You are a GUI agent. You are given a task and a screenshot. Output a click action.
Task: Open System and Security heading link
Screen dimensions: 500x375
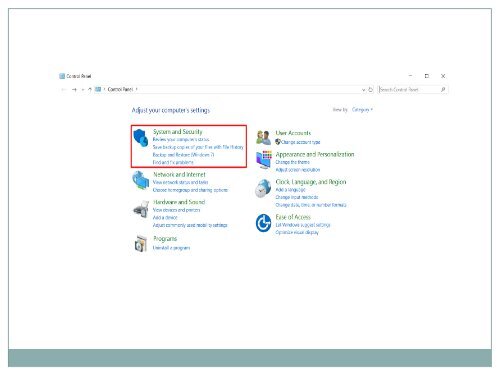[x=178, y=132]
